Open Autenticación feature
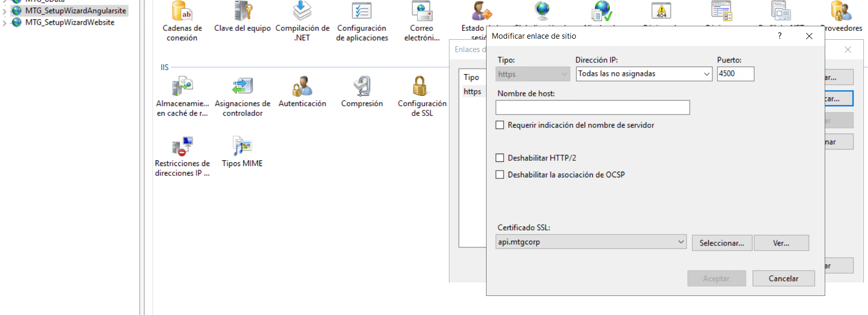868x315 pixels. 302,87
